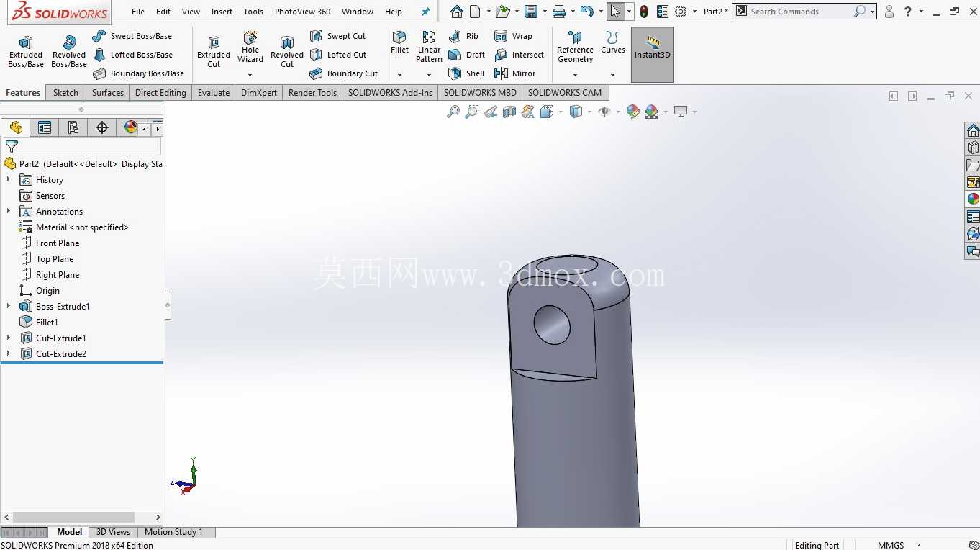Open the Curves dropdown arrow
This screenshot has height=550, width=980.
coord(613,75)
